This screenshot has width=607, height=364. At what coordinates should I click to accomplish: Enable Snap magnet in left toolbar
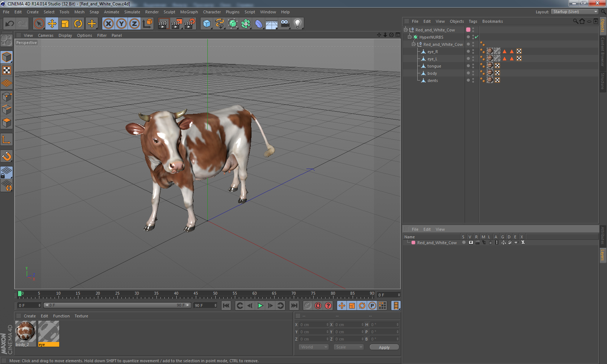pyautogui.click(x=7, y=156)
